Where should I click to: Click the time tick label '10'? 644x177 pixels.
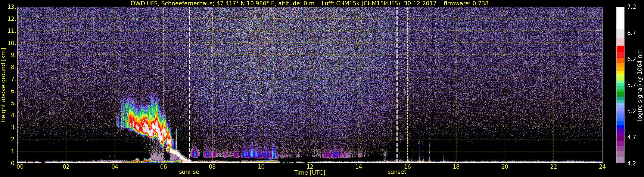(x=261, y=167)
